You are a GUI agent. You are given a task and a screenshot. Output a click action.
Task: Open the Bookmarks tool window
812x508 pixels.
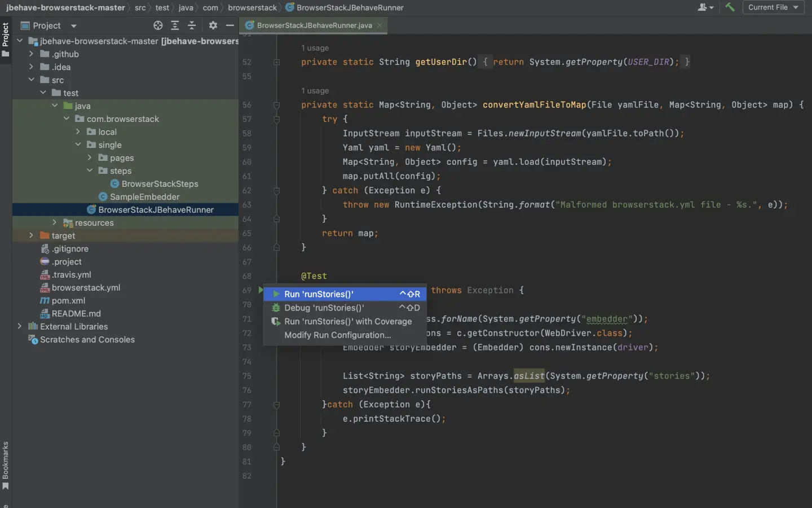point(6,465)
